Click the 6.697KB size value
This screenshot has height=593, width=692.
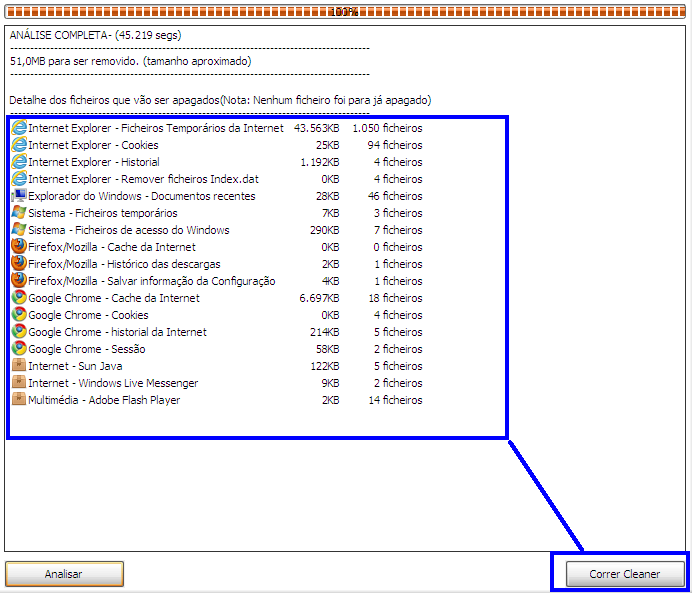pyautogui.click(x=319, y=298)
